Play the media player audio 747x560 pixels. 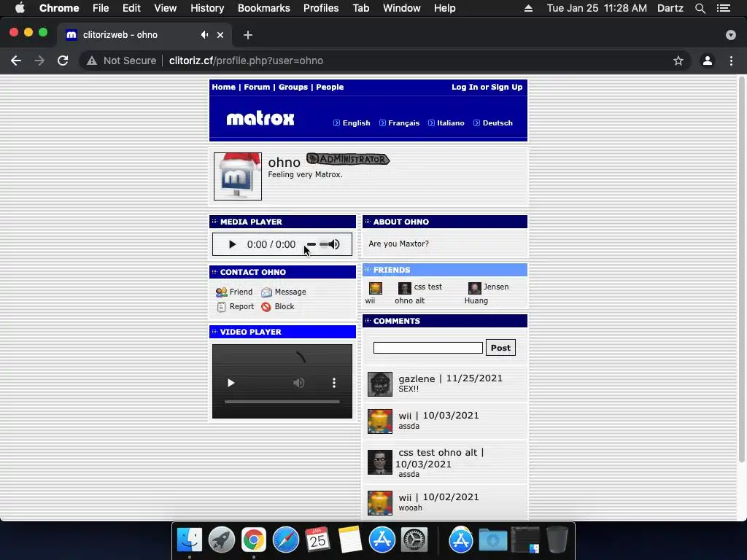[232, 244]
